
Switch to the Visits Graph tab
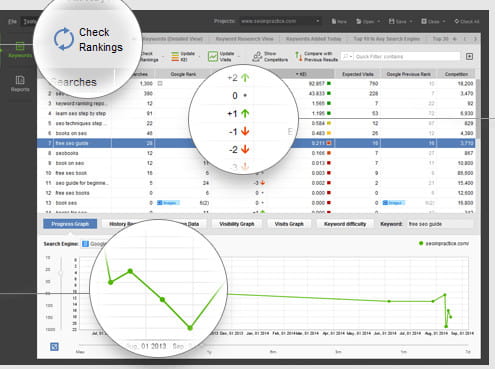coord(289,224)
